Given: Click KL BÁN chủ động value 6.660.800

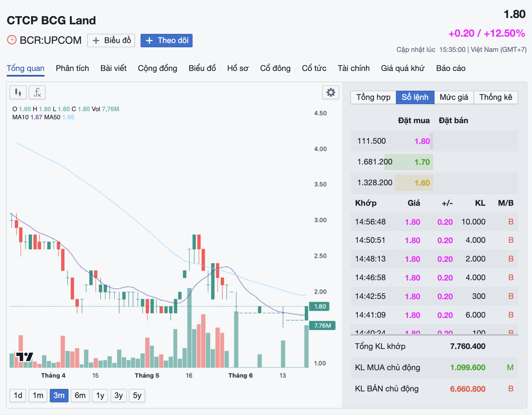Looking at the screenshot, I should click(468, 389).
